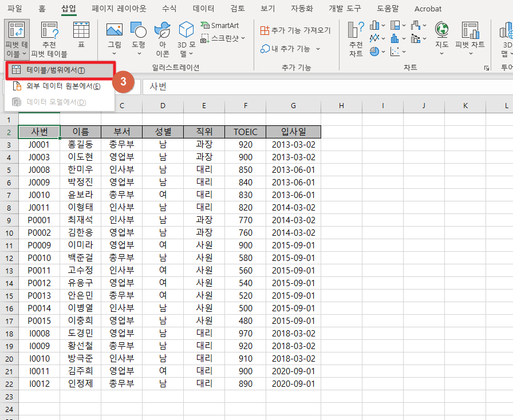Viewport: 513px width, 420px height.
Task: Click the cell containing 인정제
Action: (x=81, y=384)
